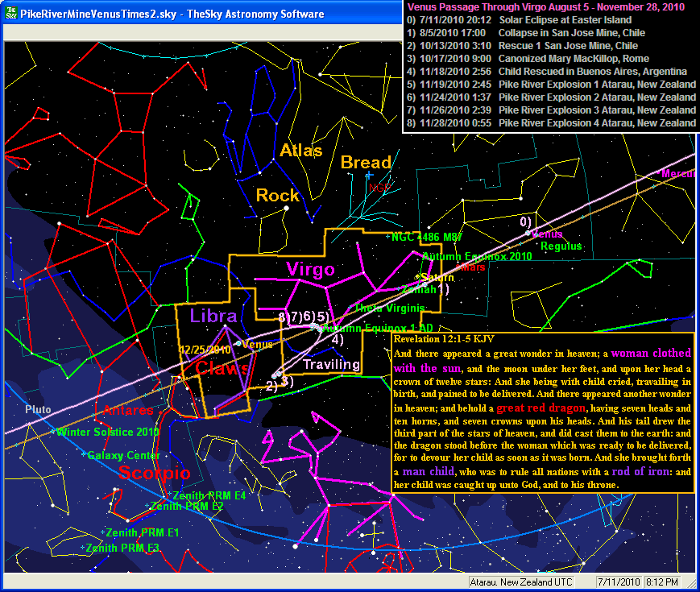Click the Zenith PRM E3 marker
The image size is (700, 592).
84,548
